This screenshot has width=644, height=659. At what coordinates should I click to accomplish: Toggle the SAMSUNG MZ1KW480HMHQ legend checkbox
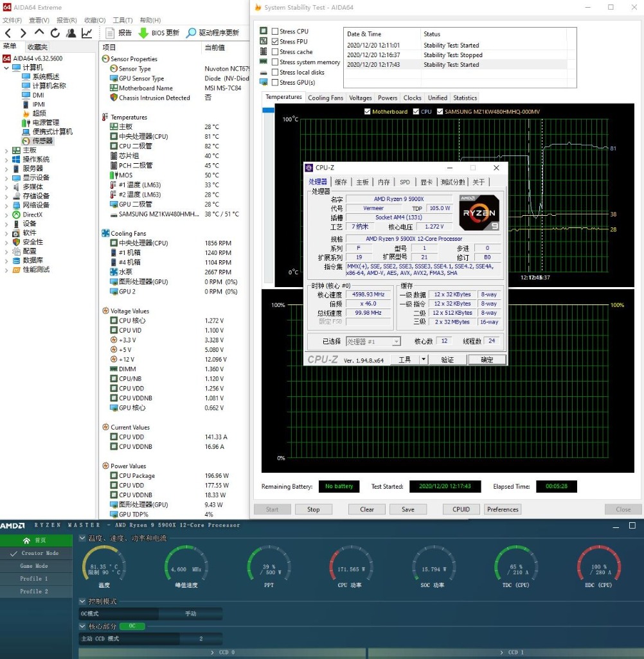[x=440, y=111]
